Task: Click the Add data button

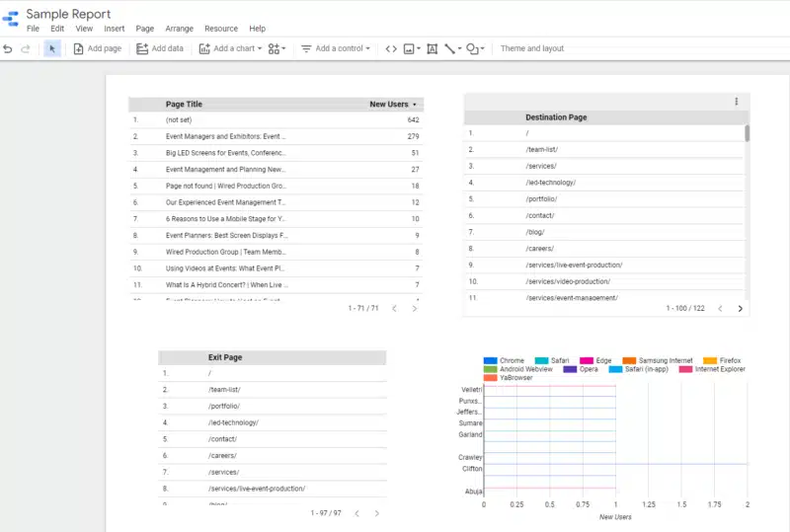Action: tap(160, 48)
